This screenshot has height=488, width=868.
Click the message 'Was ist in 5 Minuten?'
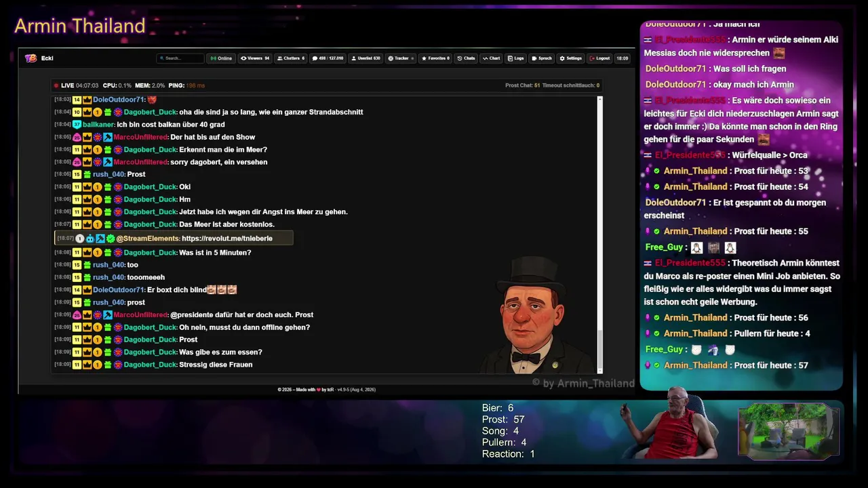pyautogui.click(x=215, y=253)
